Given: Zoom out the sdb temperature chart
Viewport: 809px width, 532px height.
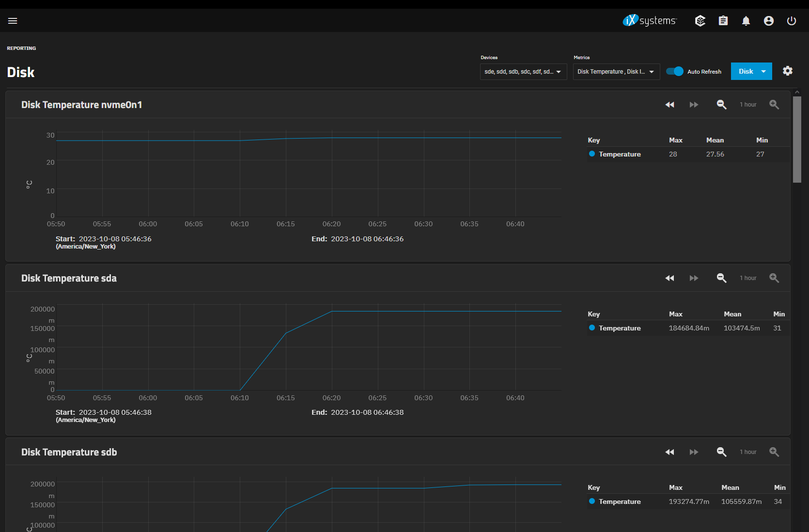Looking at the screenshot, I should tap(722, 452).
